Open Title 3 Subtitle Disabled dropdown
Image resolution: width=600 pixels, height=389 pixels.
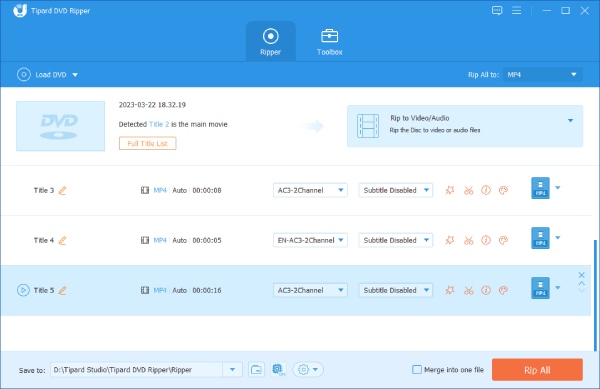[396, 190]
